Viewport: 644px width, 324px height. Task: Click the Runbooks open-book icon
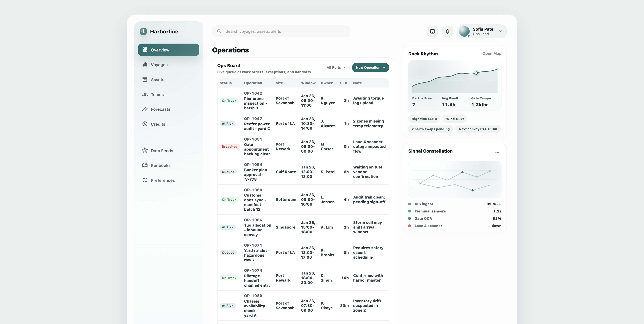click(x=145, y=165)
